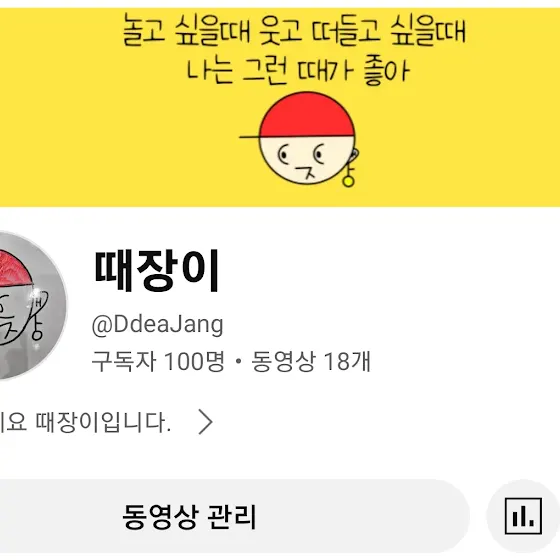This screenshot has height=560, width=560.
Task: Expand channel description with the chevron arrow
Action: (206, 422)
